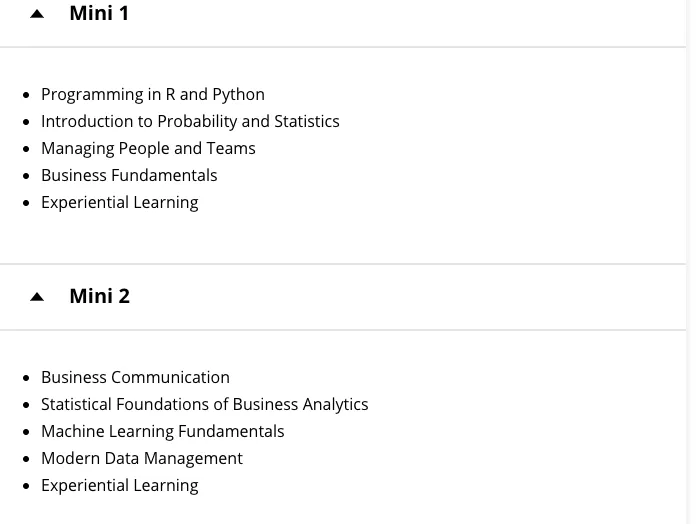The image size is (696, 524).
Task: Click Managing People and Teams
Action: (x=148, y=148)
